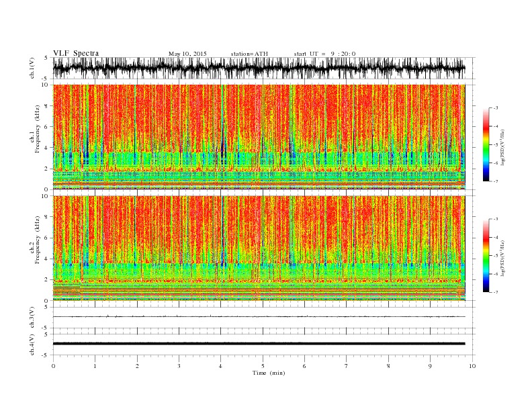Click the time-axis tick label "2"

click(x=137, y=366)
